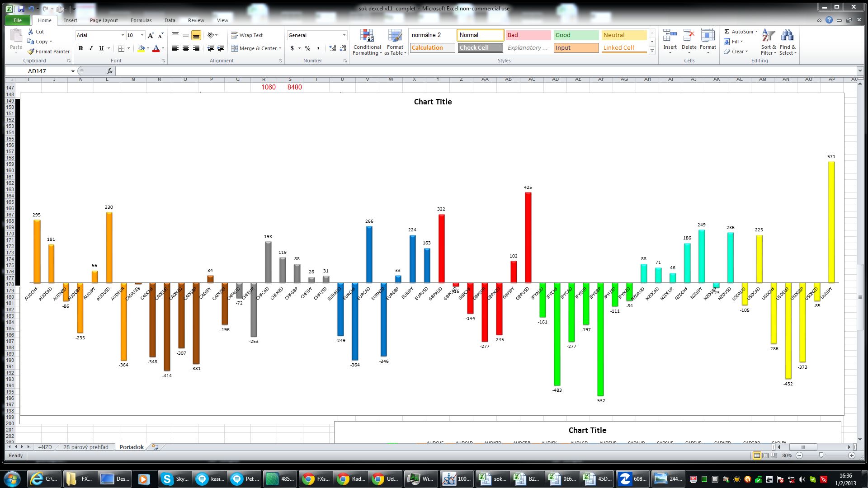Open the font size dropdown
Viewport: 868px width, 488px height.
(x=142, y=35)
